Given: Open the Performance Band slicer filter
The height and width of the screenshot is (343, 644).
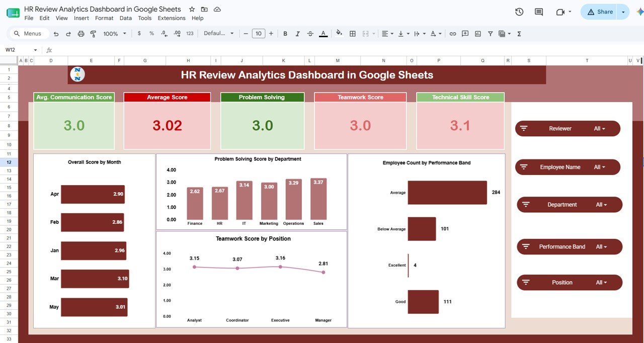Looking at the screenshot, I should pos(570,246).
